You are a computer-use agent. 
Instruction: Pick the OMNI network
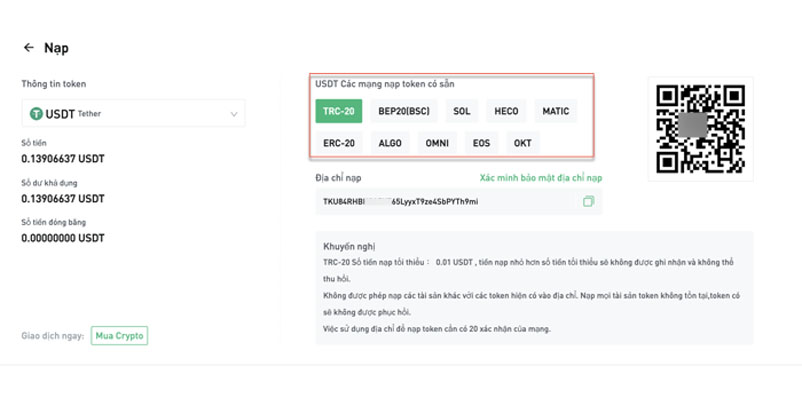click(x=437, y=143)
